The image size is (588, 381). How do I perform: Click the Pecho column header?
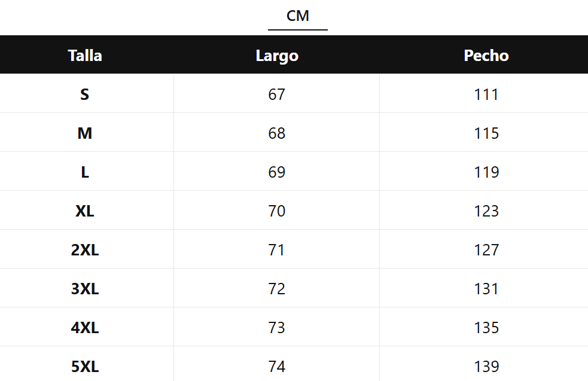coord(486,56)
